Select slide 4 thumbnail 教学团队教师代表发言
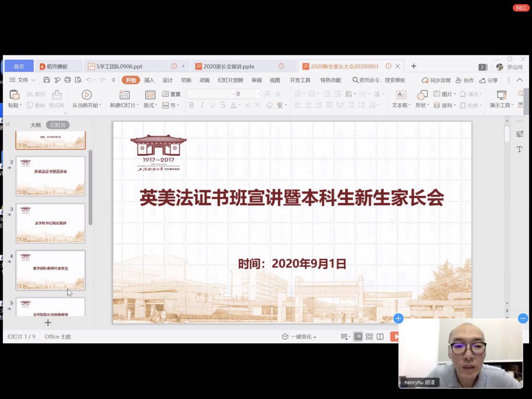The width and height of the screenshot is (532, 399). pyautogui.click(x=51, y=270)
